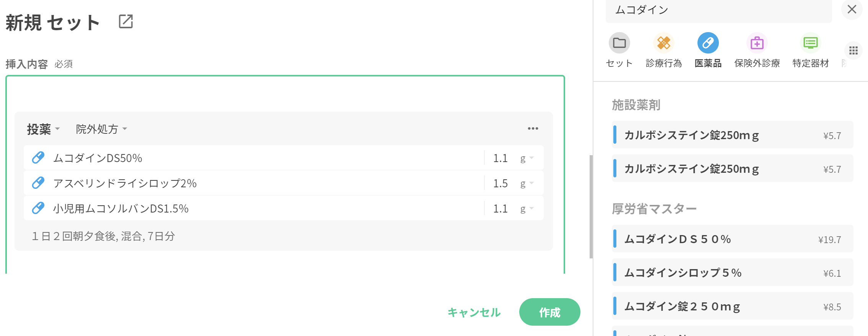Screen dimensions: 868x336
Task: Select the 保険外診療 medical kit icon
Action: (x=757, y=43)
